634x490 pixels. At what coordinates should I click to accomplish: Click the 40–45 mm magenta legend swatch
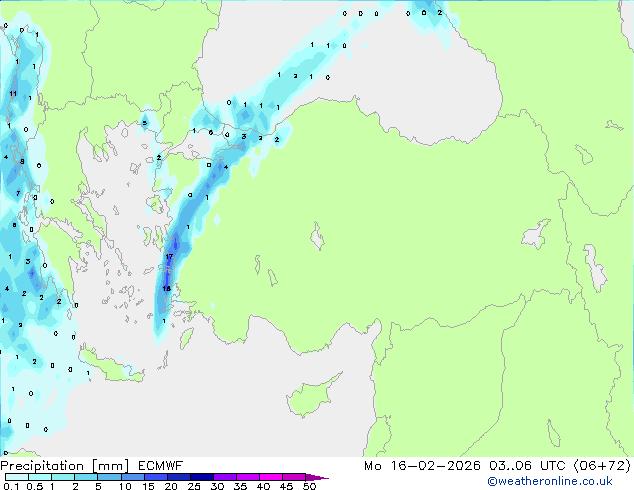tap(271, 477)
